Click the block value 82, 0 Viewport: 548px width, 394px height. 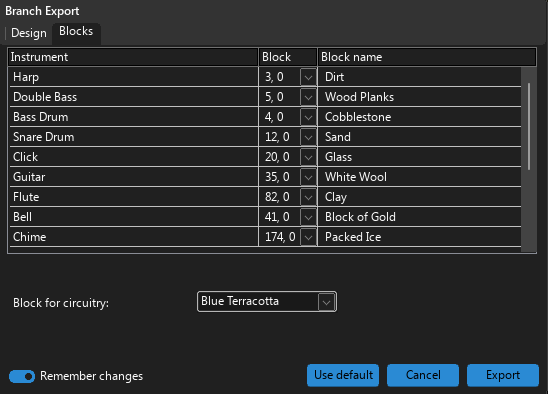(x=277, y=197)
